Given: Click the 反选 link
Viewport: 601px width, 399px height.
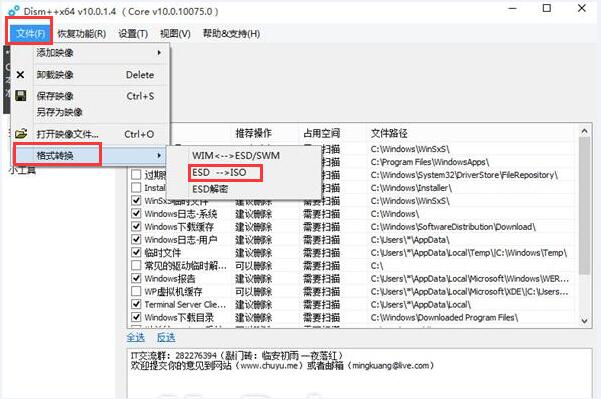Looking at the screenshot, I should [166, 337].
